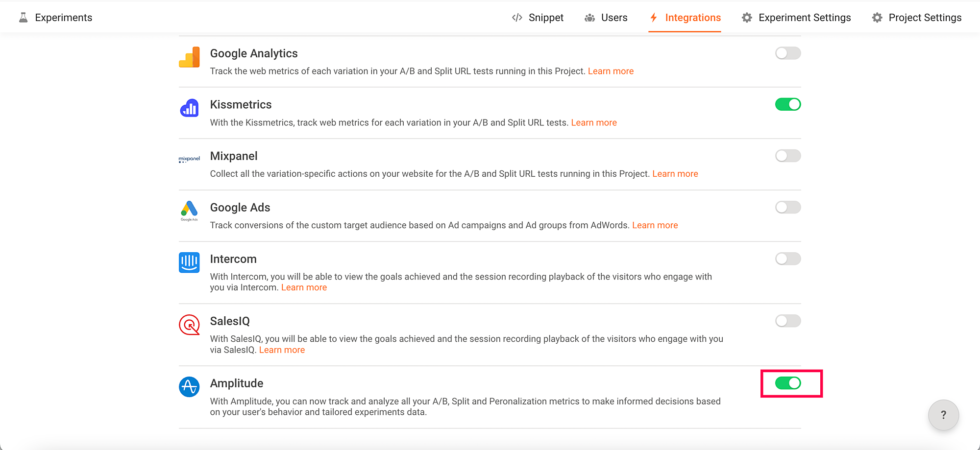Click the Amplitude logo icon
Image resolution: width=980 pixels, height=450 pixels.
[x=189, y=387]
